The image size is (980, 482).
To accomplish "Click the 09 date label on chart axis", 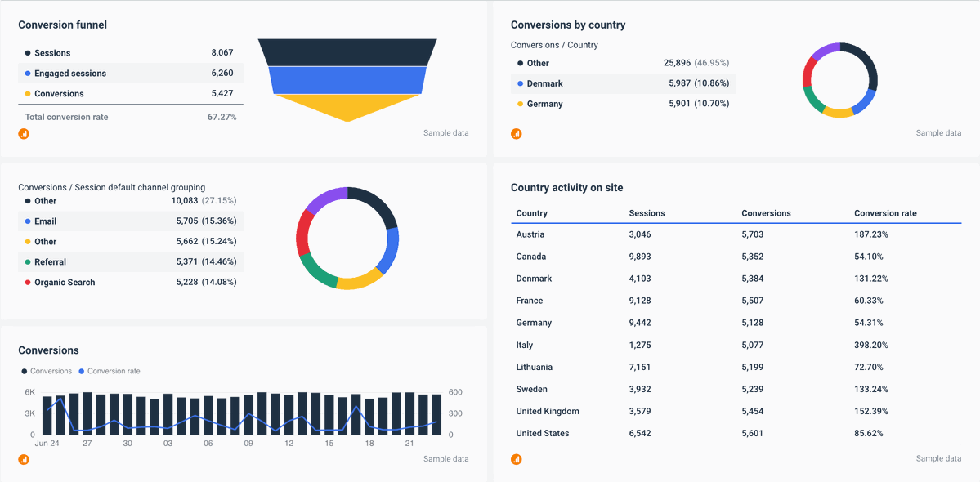I will click(x=248, y=444).
